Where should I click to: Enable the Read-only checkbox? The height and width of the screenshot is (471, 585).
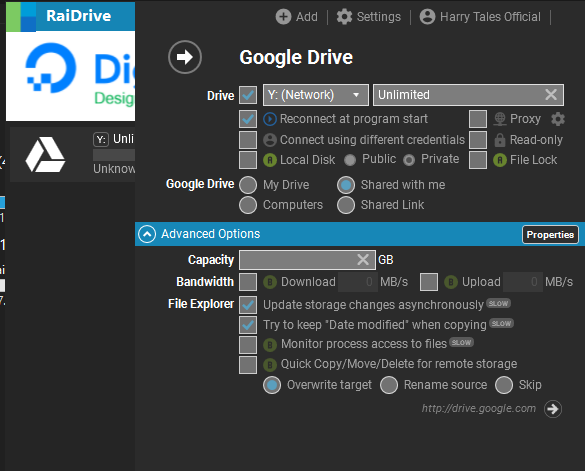click(x=478, y=140)
